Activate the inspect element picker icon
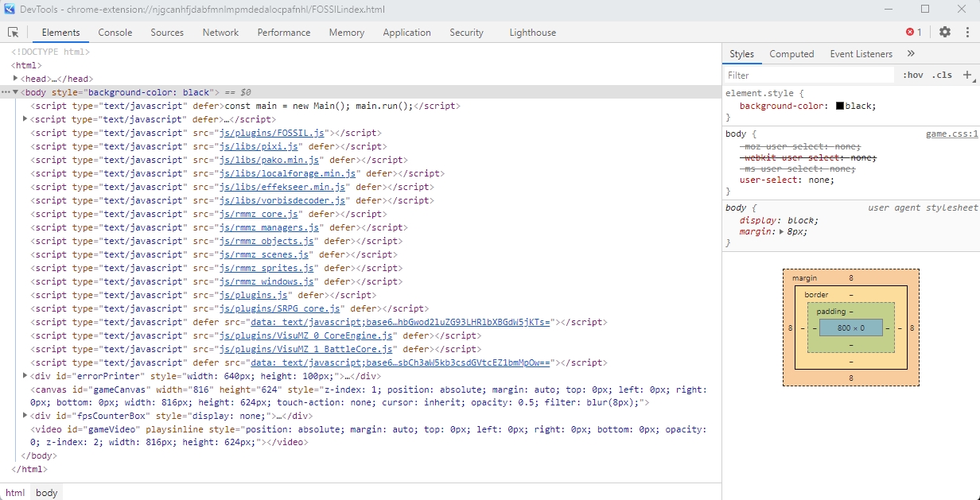The width and height of the screenshot is (980, 500). [14, 33]
